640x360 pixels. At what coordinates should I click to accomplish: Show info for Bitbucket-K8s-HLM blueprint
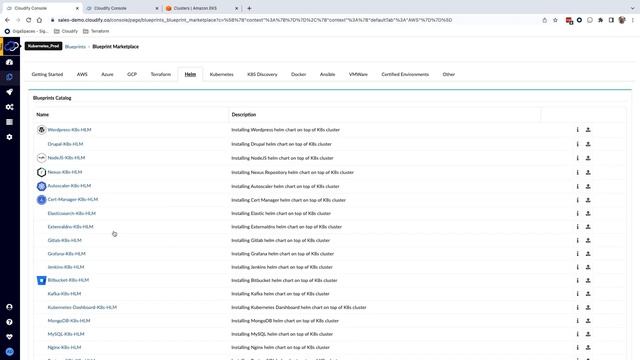coord(578,280)
